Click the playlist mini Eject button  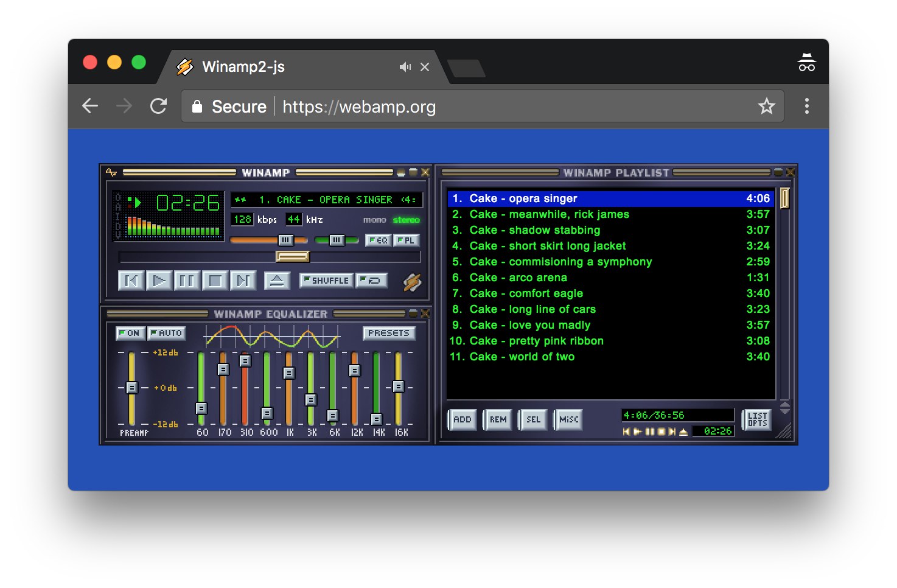[683, 432]
